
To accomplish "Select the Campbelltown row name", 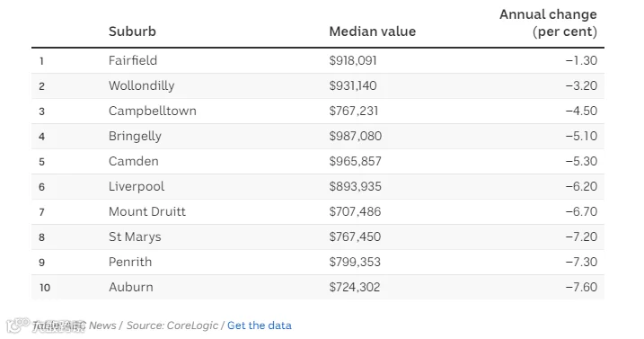I will [x=153, y=112].
